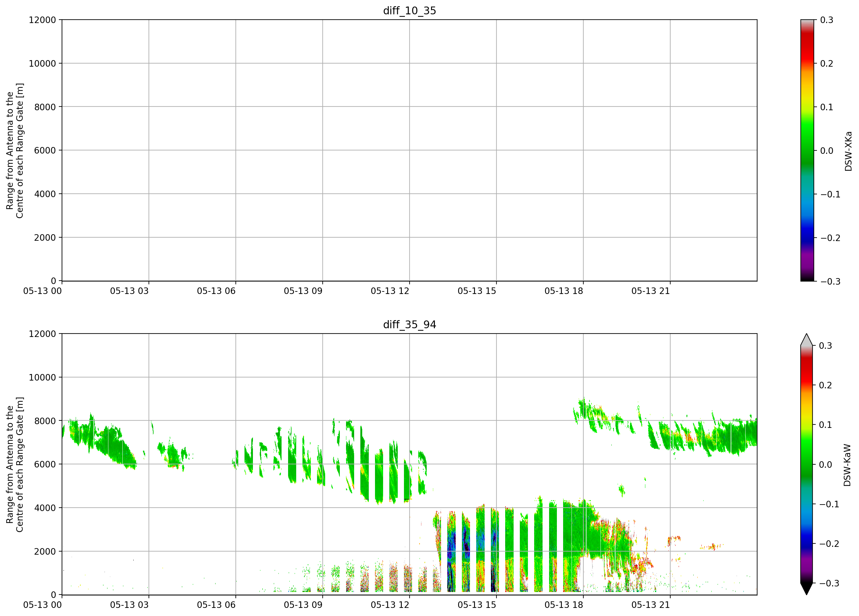This screenshot has width=859, height=616.
Task: Click the 05-13 21 x-tick under diff_10_35
Action: point(651,291)
